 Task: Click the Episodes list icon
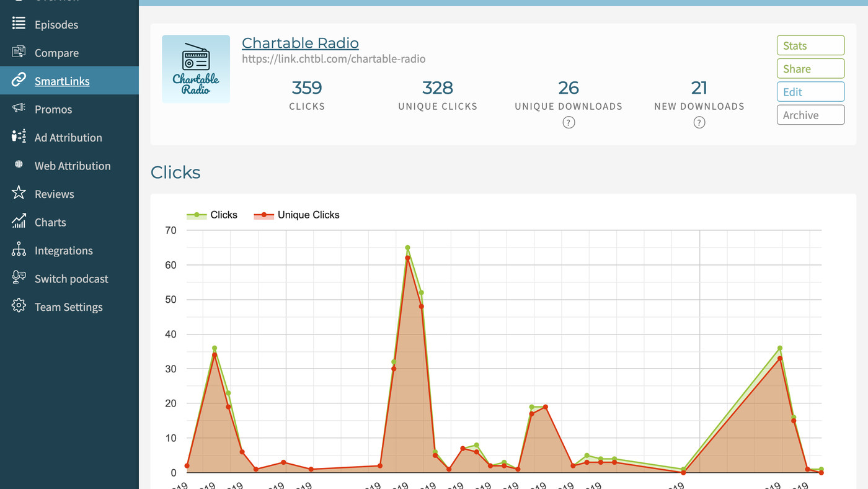click(x=19, y=24)
